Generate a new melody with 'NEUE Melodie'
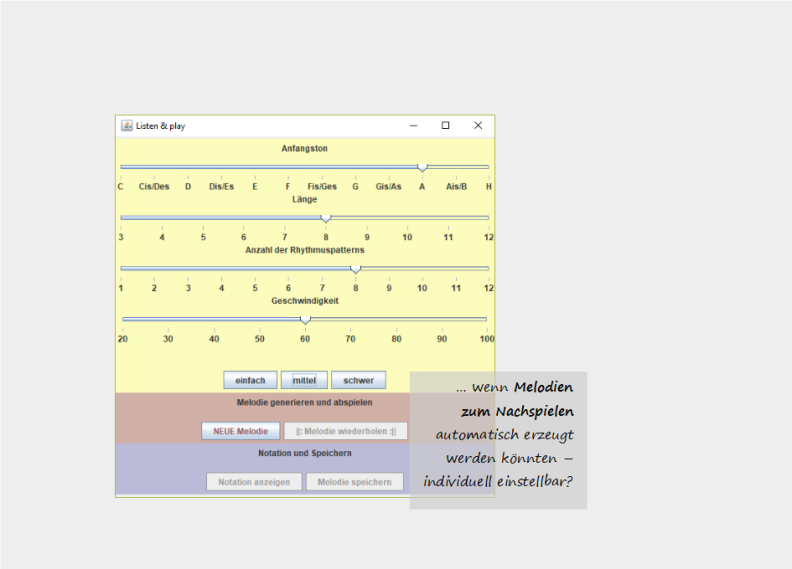This screenshot has height=569, width=792. pos(240,431)
